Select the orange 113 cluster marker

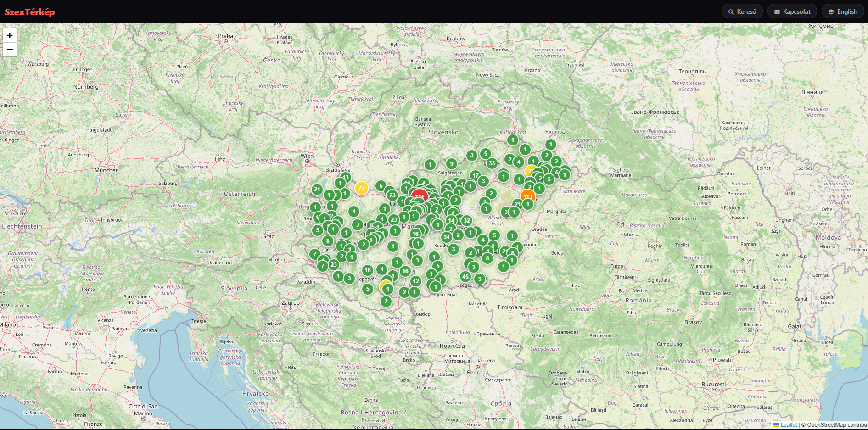[x=528, y=196]
